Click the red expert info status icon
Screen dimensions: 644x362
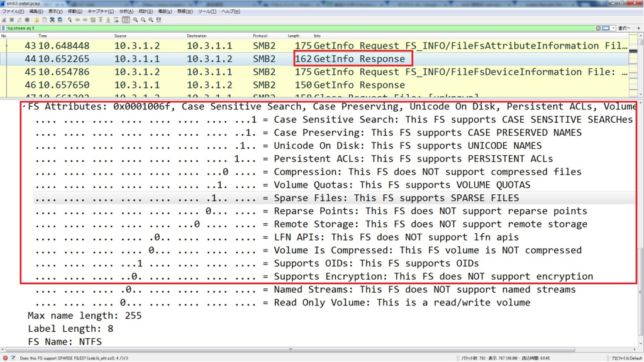[5, 358]
